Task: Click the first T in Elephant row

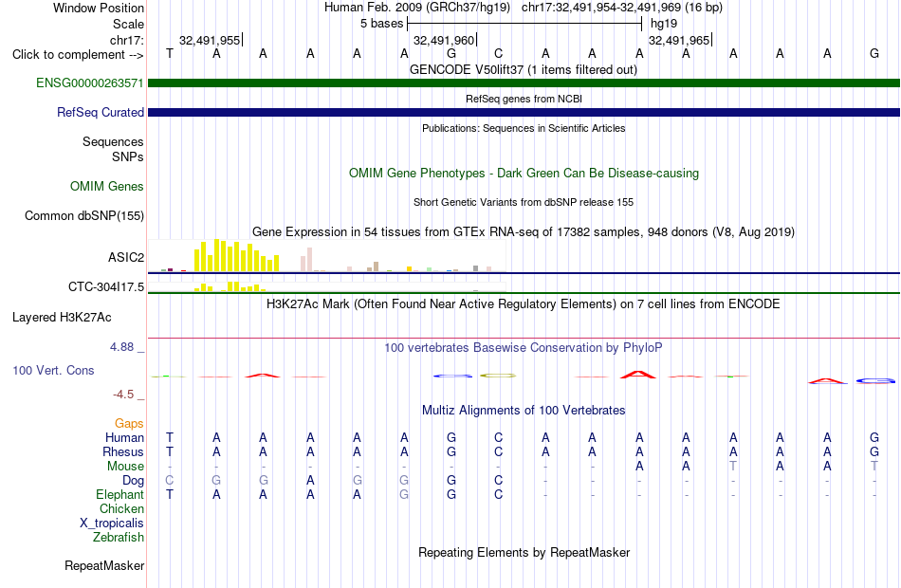Action: click(x=170, y=494)
